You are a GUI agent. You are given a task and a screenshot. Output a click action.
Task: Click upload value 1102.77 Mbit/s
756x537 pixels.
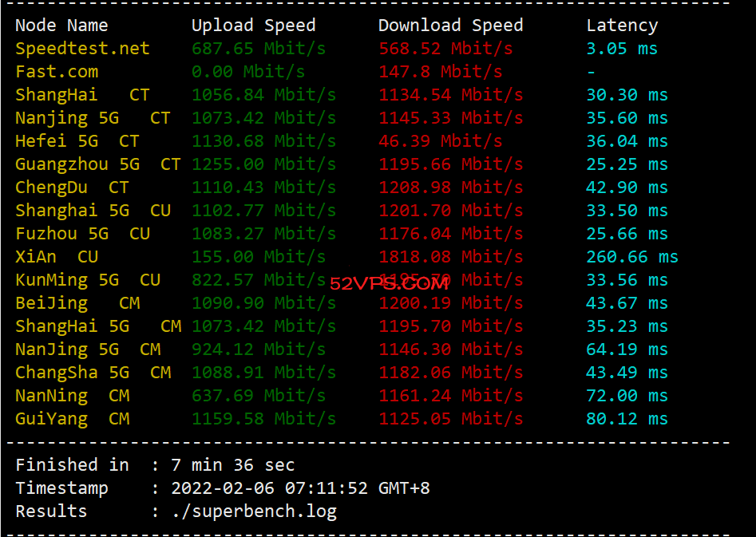tap(263, 211)
